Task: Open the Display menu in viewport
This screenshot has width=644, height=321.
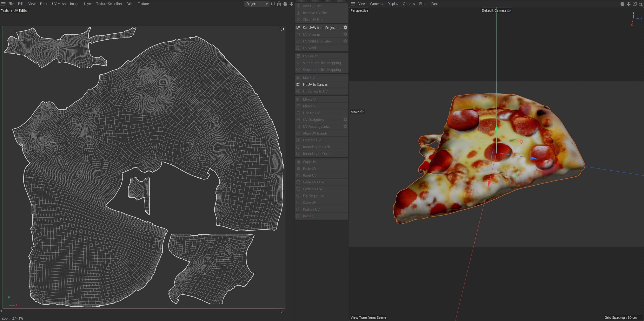Action: (393, 4)
